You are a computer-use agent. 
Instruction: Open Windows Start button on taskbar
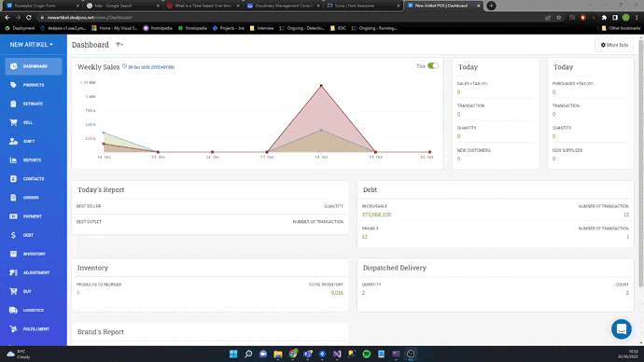click(233, 354)
